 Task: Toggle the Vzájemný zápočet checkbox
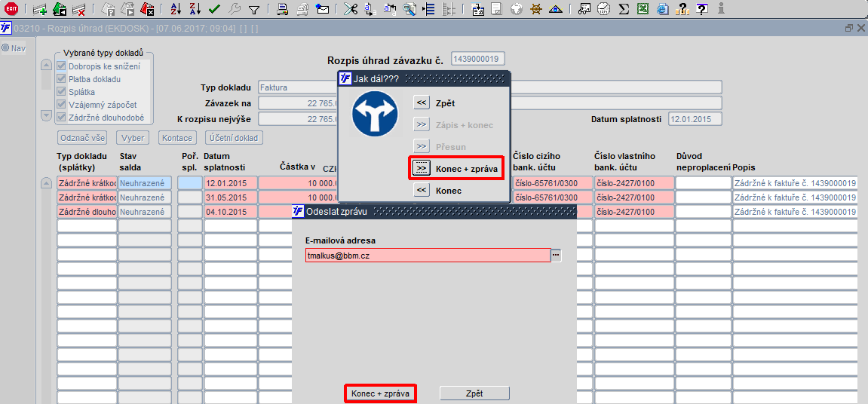[62, 105]
